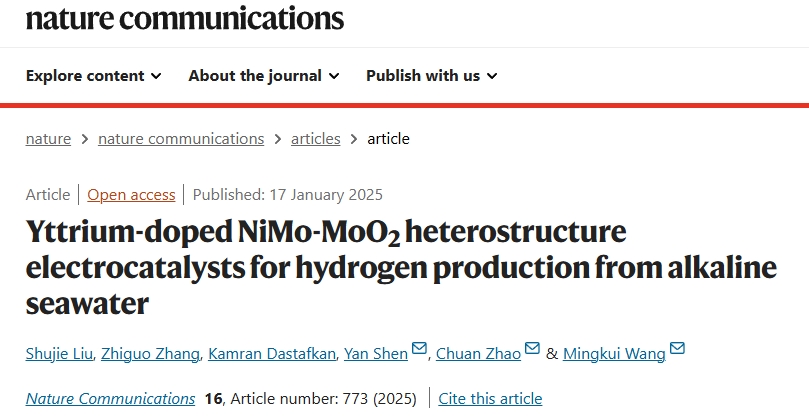Open Chuan Zhao author link
The image size is (809, 419).
click(x=478, y=354)
